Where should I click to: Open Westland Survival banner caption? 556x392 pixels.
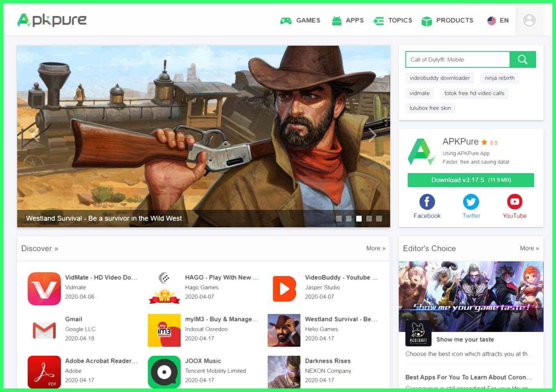pyautogui.click(x=104, y=218)
